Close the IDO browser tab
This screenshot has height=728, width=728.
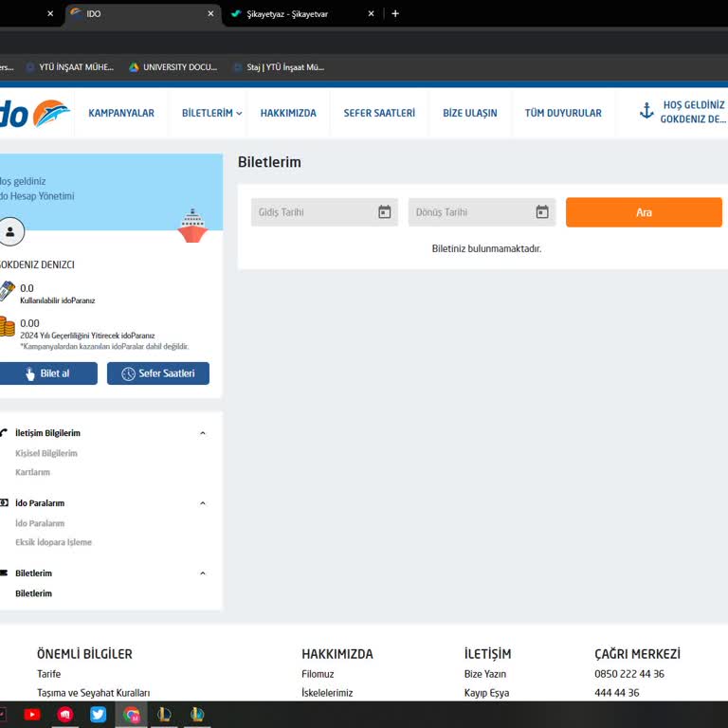(x=210, y=14)
